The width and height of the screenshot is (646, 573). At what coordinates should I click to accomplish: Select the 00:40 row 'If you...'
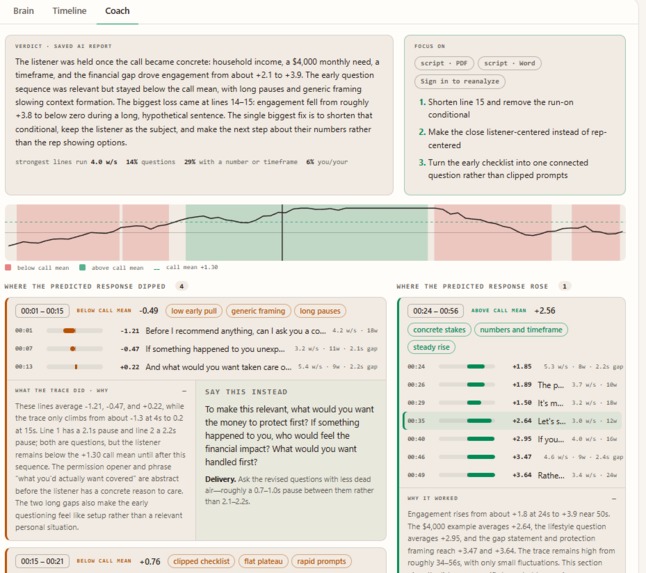pos(514,439)
